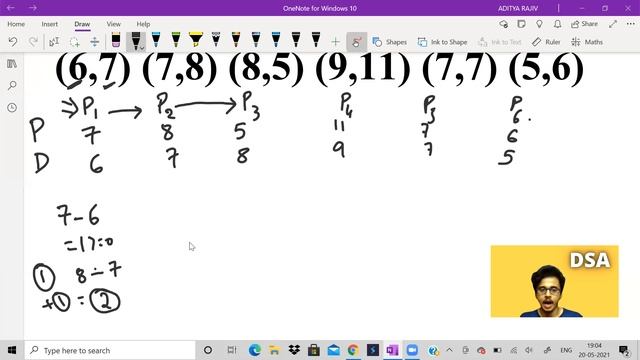This screenshot has width=640, height=360.
Task: Open the Settings and More ellipsis
Action: (631, 24)
